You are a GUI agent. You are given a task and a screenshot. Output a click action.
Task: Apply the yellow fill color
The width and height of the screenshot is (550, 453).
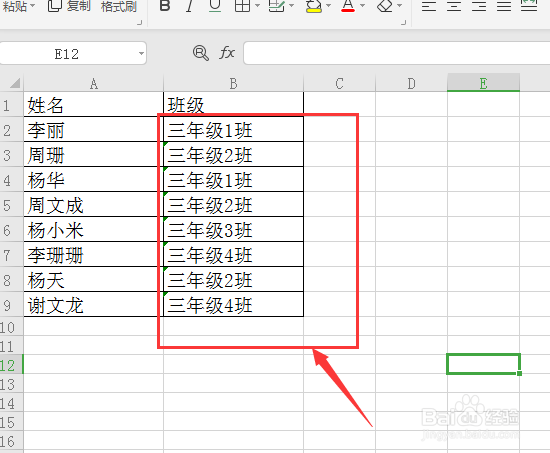coord(314,6)
